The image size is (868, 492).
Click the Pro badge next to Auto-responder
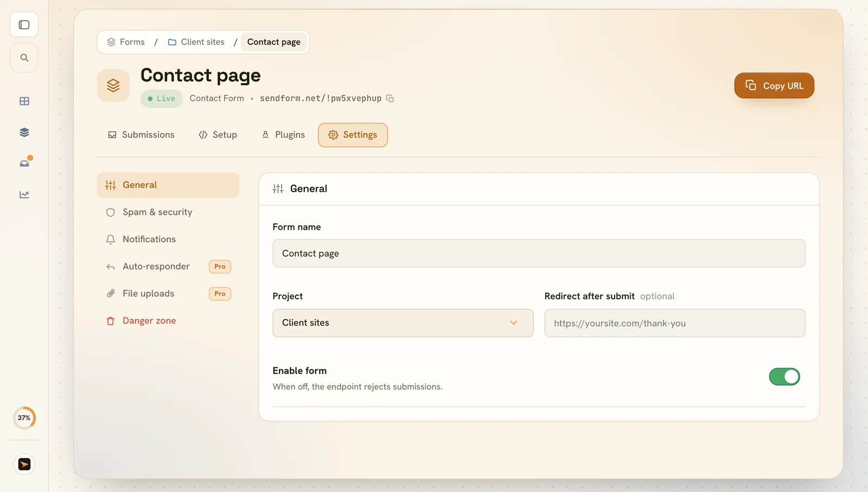click(220, 267)
